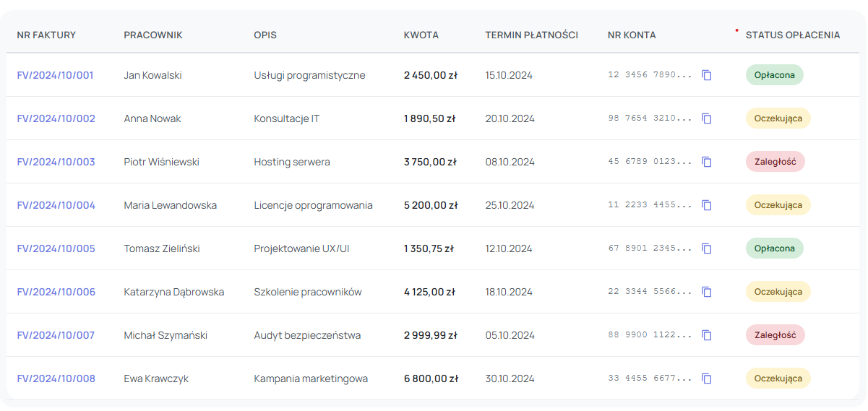
Task: Open invoice FV/2024/10/008
Action: tap(56, 378)
